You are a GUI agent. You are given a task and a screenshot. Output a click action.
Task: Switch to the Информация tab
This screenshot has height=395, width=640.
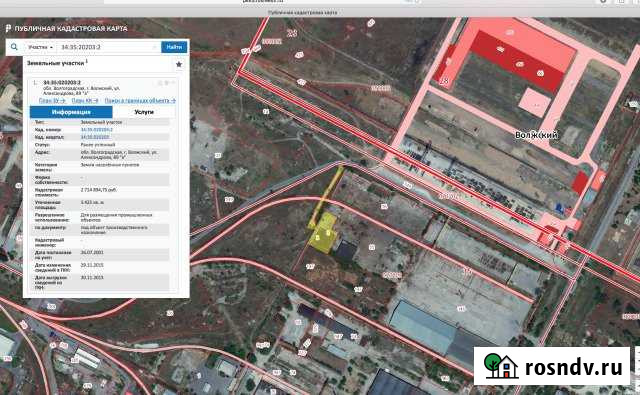(71, 112)
